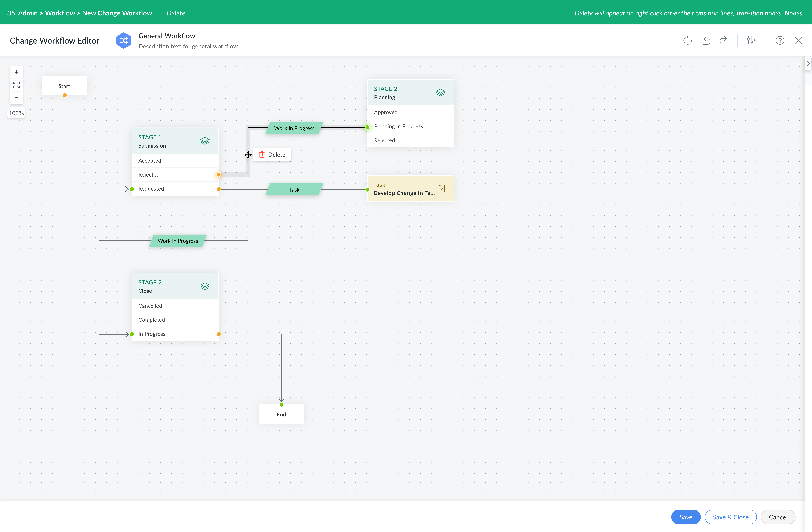
Task: Select the Task transition label
Action: point(294,189)
